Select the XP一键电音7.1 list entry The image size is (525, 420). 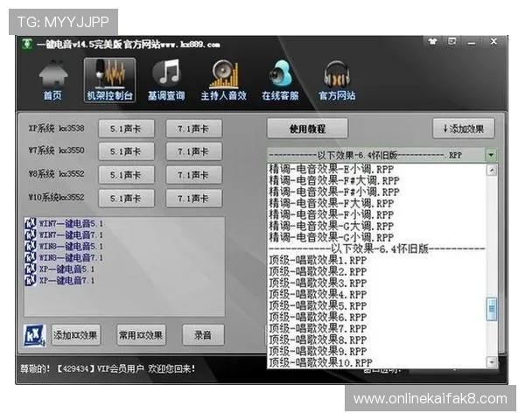click(x=59, y=280)
